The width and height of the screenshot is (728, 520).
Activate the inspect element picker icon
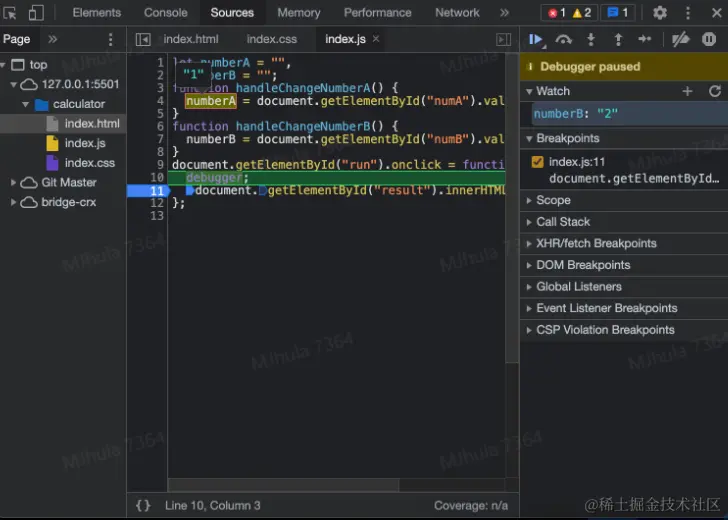(9, 13)
